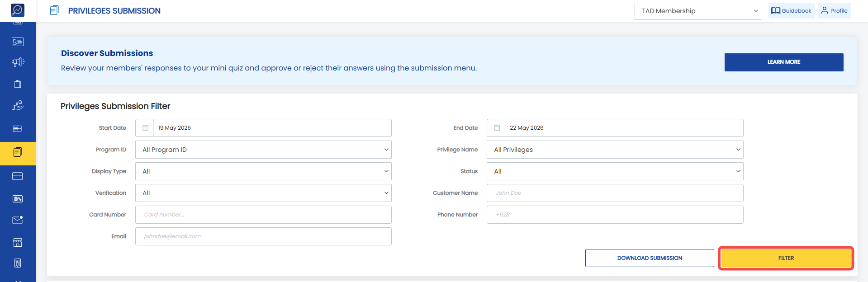Image resolution: width=868 pixels, height=282 pixels.
Task: Open the megaphone campaign sidebar icon
Action: click(18, 62)
